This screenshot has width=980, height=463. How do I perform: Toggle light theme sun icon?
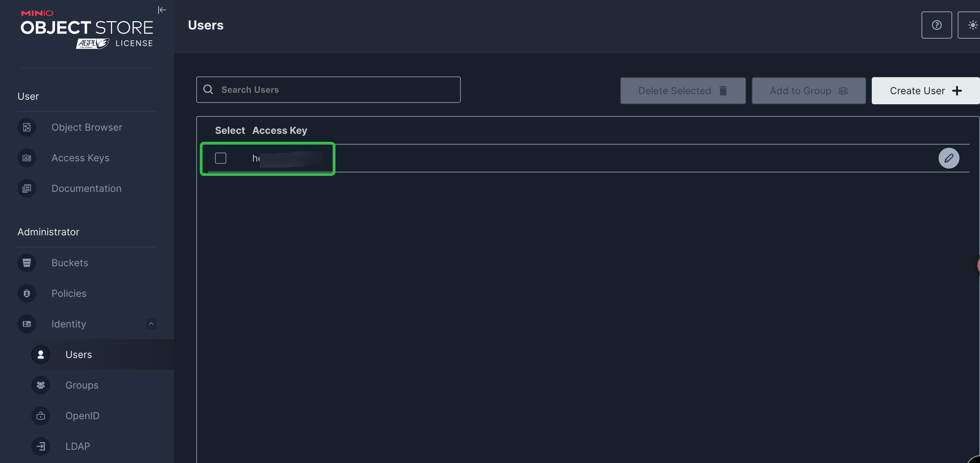972,25
